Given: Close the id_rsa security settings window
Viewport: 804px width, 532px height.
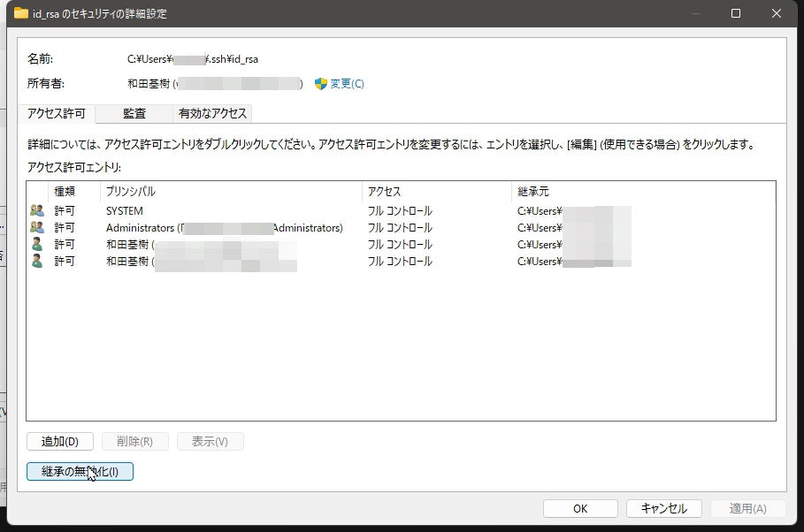Looking at the screenshot, I should [x=777, y=13].
